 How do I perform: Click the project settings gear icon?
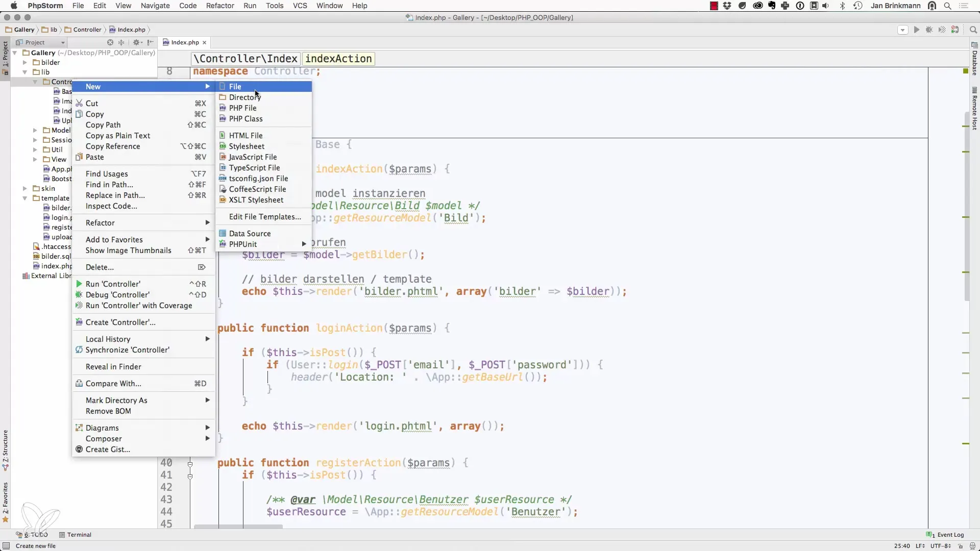coord(137,43)
